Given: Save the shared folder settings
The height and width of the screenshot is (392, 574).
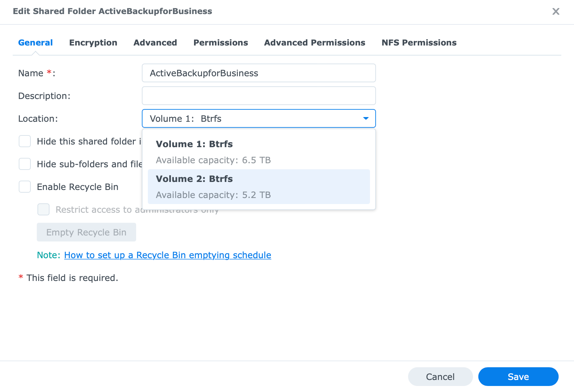Looking at the screenshot, I should pos(518,377).
